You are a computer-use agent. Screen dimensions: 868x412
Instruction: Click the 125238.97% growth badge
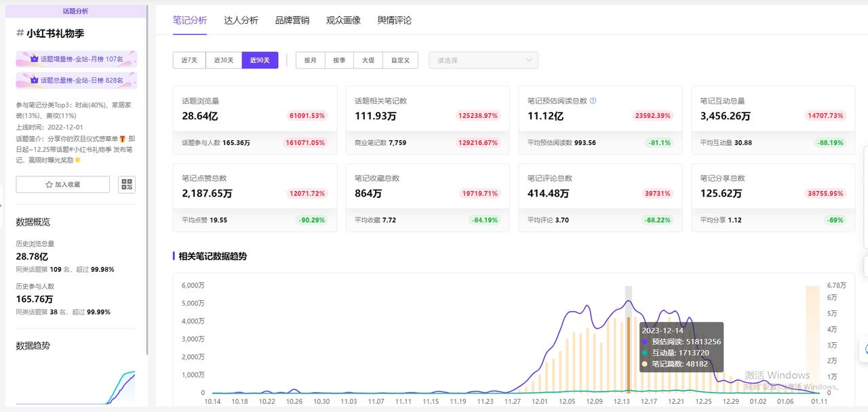[478, 116]
